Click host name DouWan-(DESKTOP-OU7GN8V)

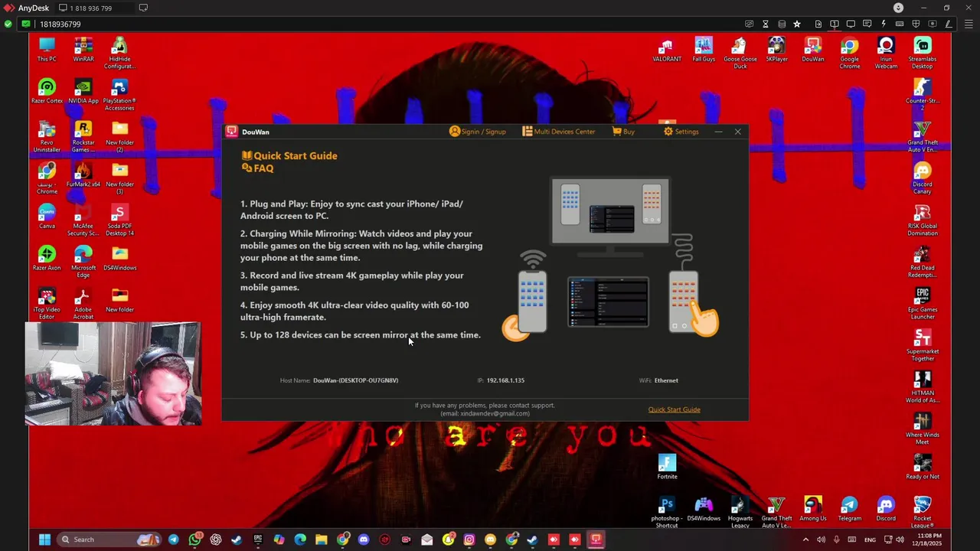click(355, 380)
